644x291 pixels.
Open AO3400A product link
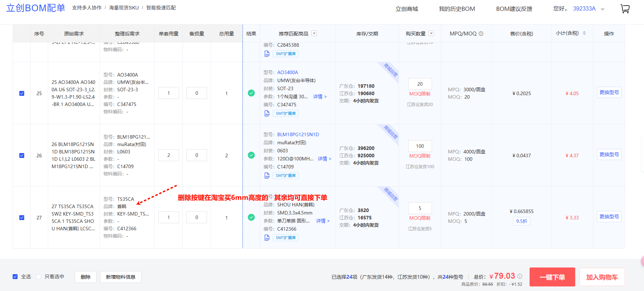click(287, 72)
